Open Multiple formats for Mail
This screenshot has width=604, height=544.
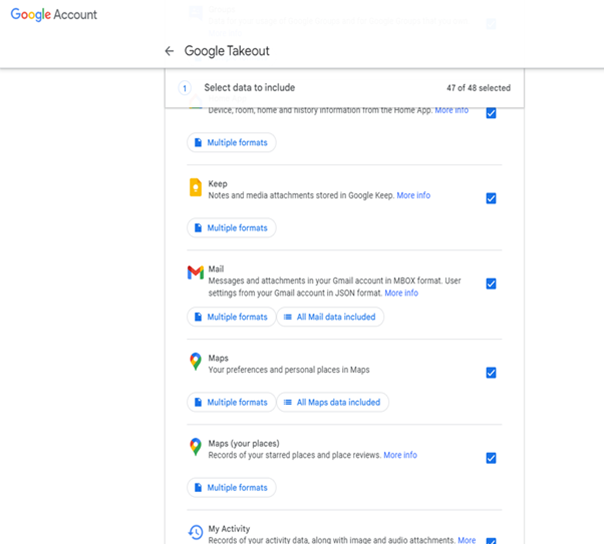(x=232, y=317)
